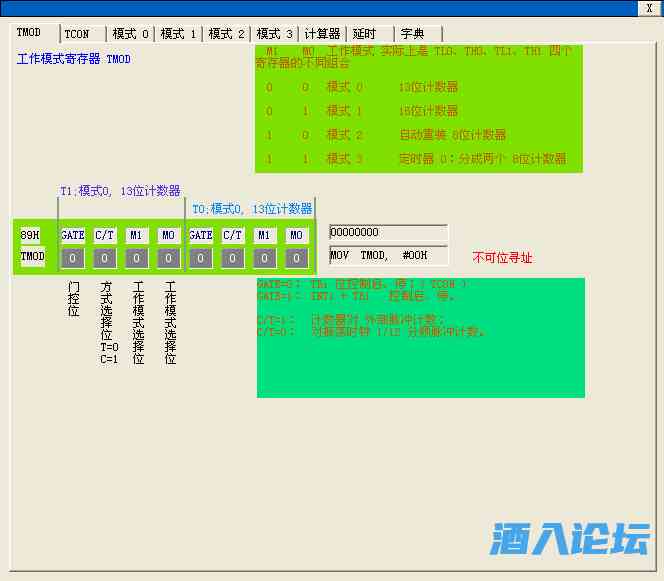Toggle the T0 M1 bit value
Screen dimensions: 664x581
click(x=265, y=258)
